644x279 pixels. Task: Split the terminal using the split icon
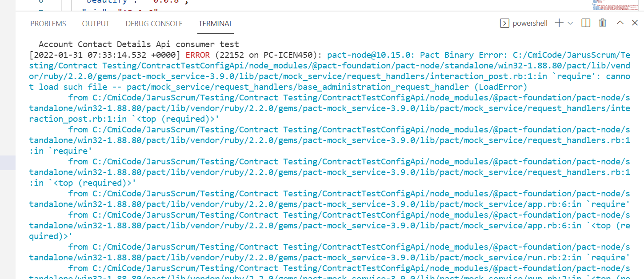tap(585, 23)
